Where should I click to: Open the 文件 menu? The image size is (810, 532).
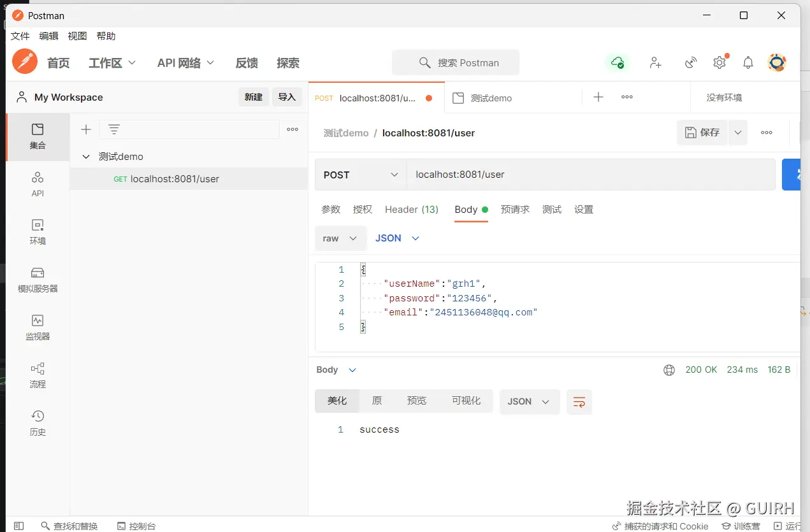coord(20,36)
